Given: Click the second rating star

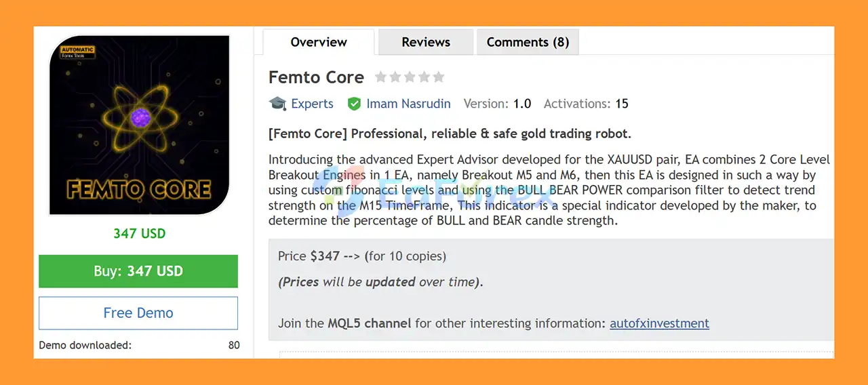Looking at the screenshot, I should [x=395, y=77].
